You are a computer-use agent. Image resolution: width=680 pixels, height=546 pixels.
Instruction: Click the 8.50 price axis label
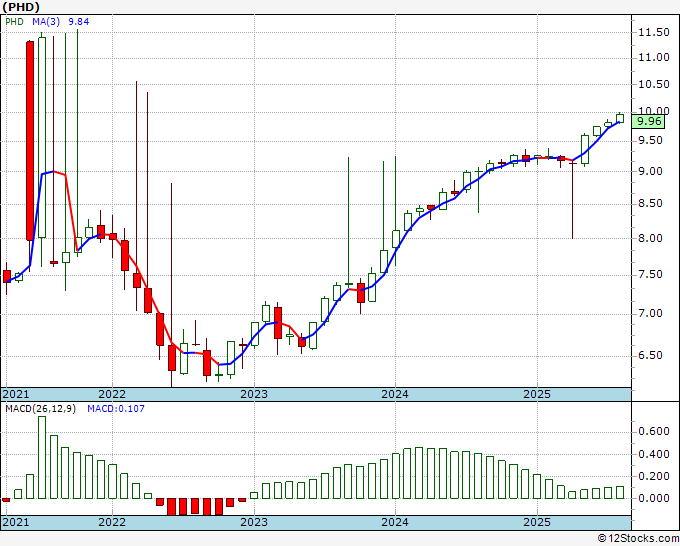(x=650, y=203)
